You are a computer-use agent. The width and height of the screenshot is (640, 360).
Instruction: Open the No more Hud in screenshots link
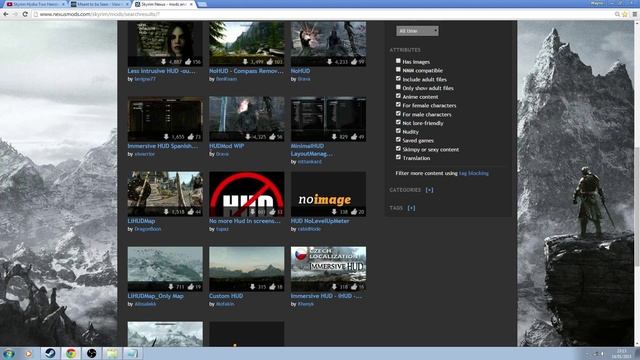pyautogui.click(x=244, y=221)
